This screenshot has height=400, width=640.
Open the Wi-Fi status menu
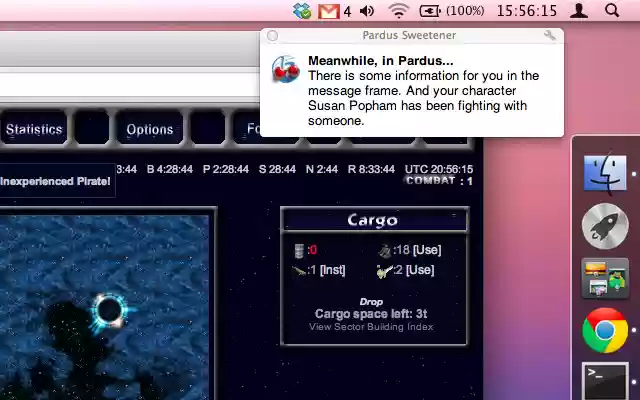tap(398, 11)
